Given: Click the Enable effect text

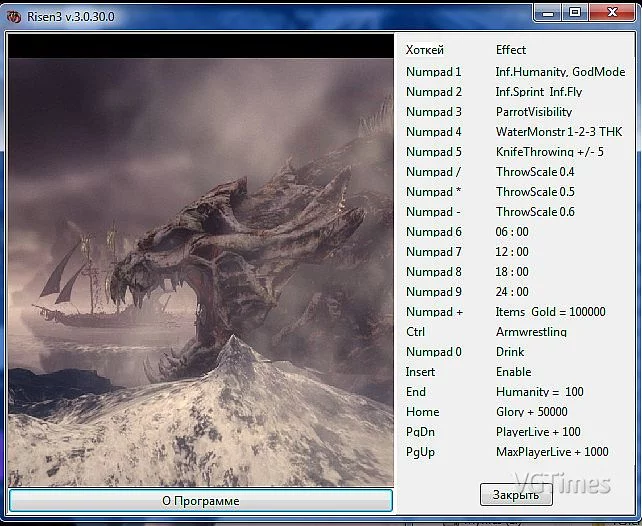Looking at the screenshot, I should point(513,372).
